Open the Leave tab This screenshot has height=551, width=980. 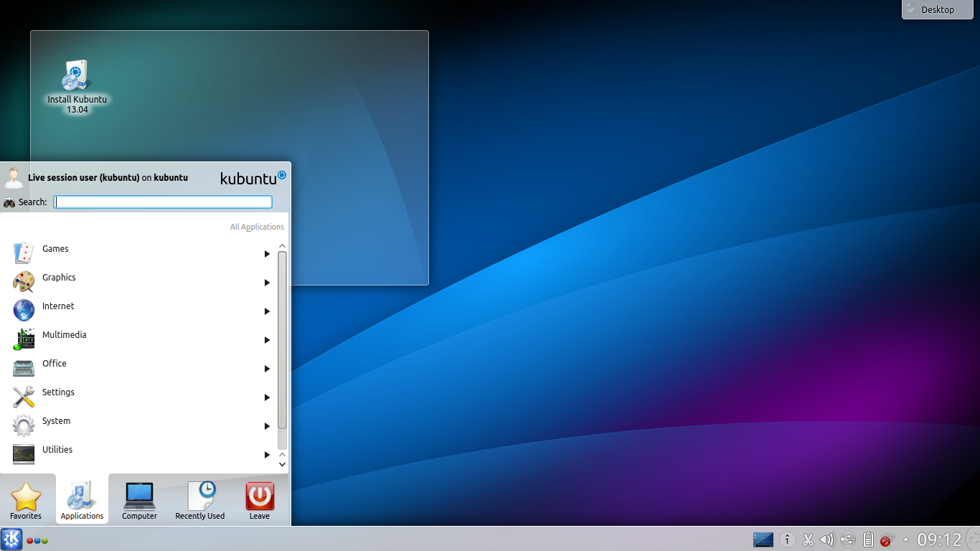[x=260, y=500]
